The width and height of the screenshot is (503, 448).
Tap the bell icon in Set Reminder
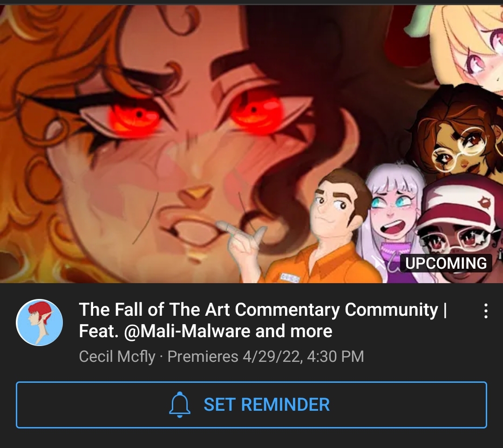pos(180,404)
